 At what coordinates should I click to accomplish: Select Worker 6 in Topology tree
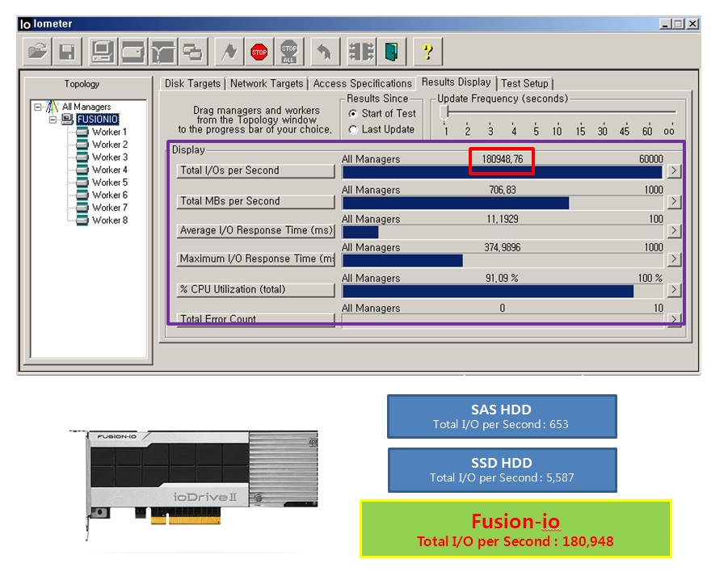110,195
